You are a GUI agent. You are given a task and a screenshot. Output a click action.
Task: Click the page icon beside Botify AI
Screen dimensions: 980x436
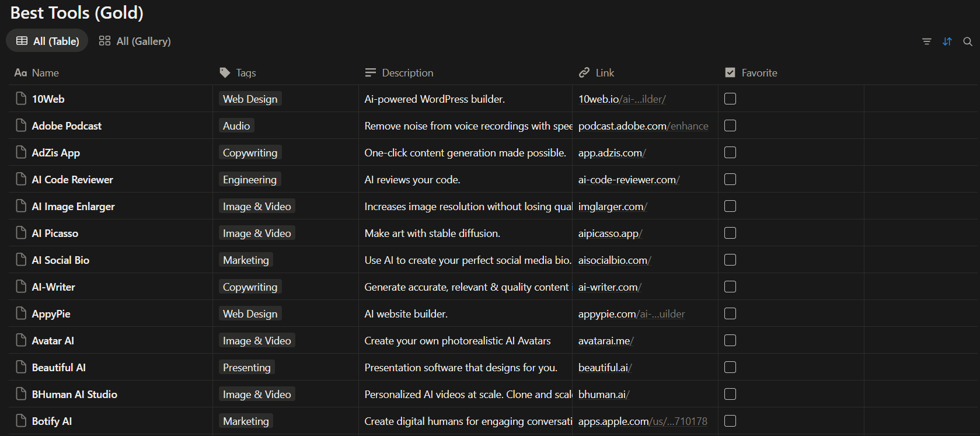(x=21, y=421)
